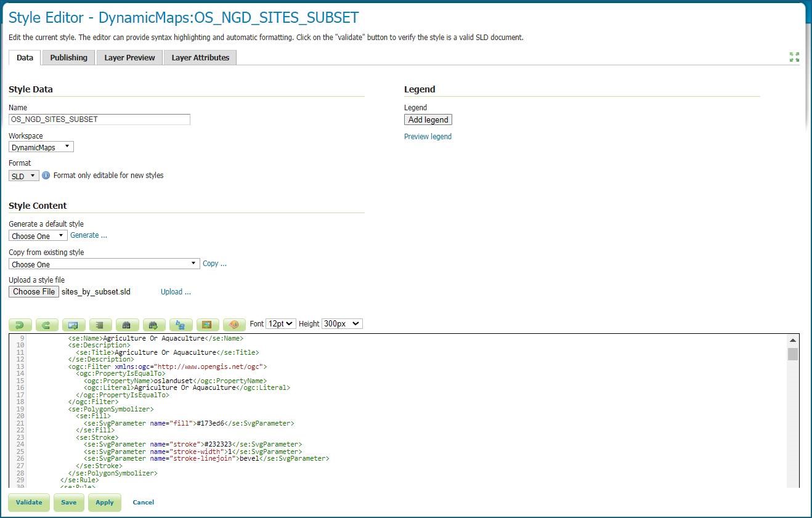This screenshot has width=812, height=518.
Task: Click the Undo icon in editor toolbar
Action: coord(20,324)
